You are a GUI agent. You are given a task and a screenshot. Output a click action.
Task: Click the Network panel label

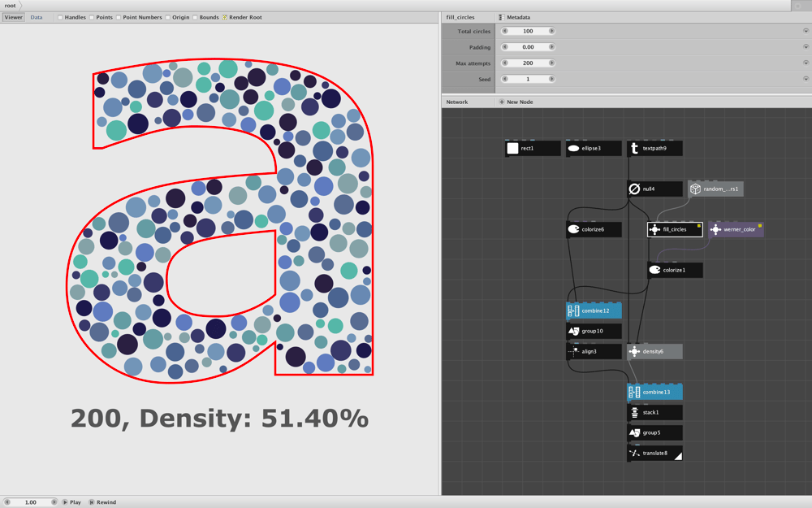point(457,102)
